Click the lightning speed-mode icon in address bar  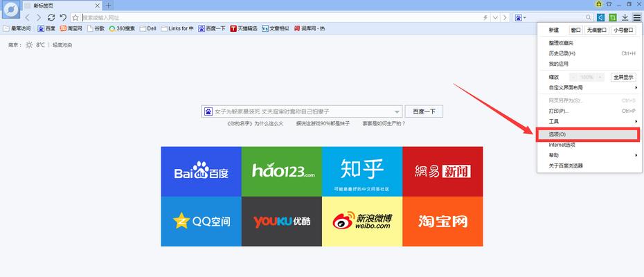coord(485,18)
